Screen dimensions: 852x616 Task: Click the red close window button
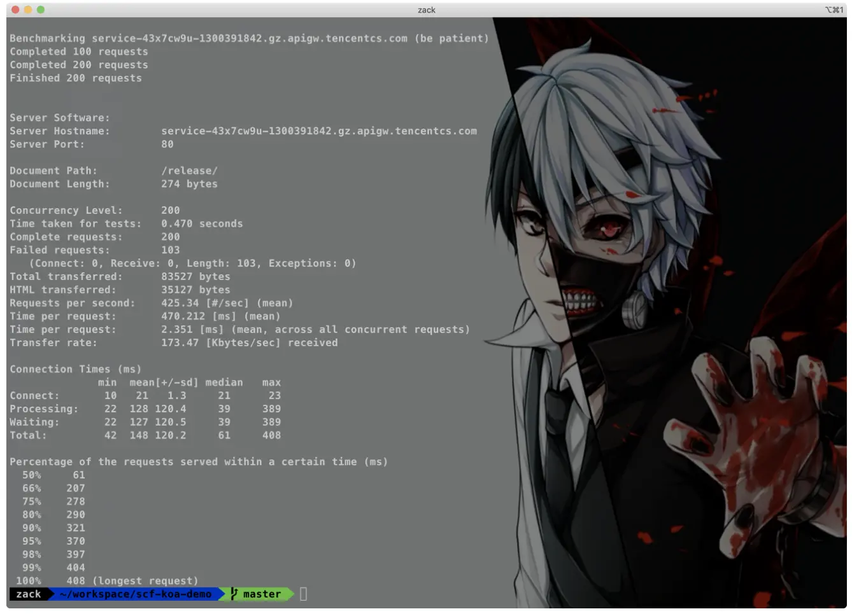pyautogui.click(x=15, y=10)
